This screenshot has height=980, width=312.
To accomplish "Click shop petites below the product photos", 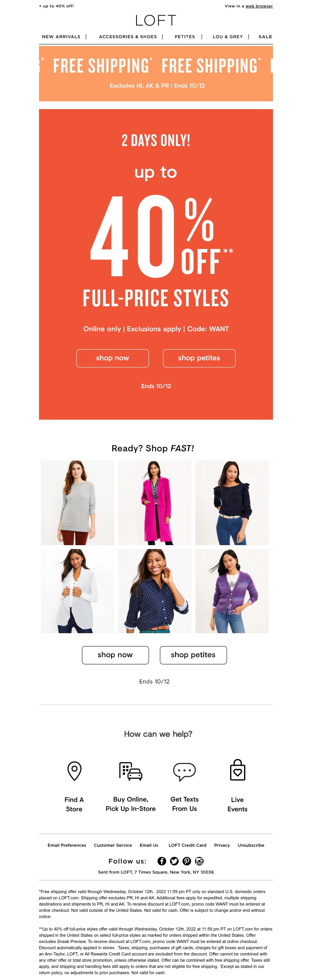I will point(193,655).
